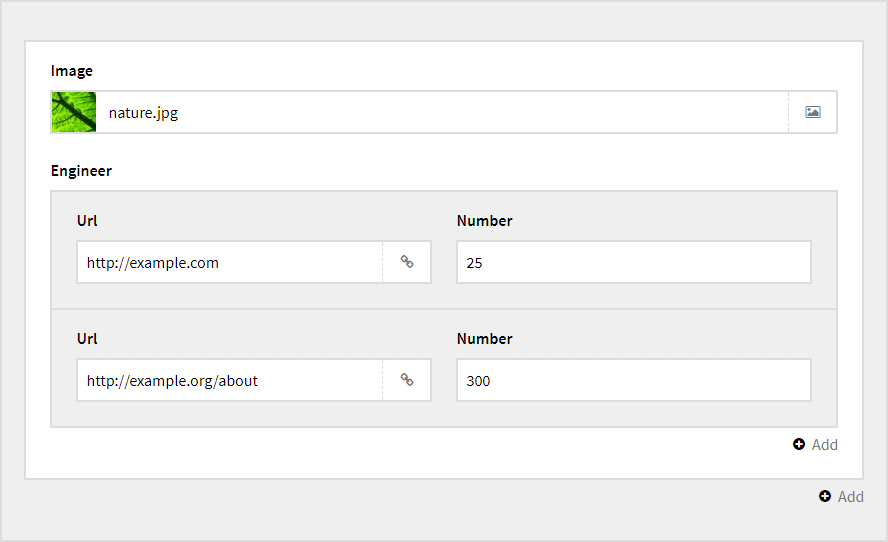Click link icon beside http://example.com
Screen dimensions: 888x542
click(x=407, y=262)
